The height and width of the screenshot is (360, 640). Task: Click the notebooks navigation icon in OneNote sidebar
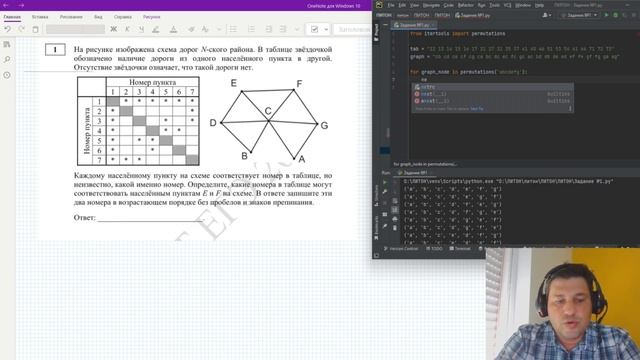(x=7, y=44)
